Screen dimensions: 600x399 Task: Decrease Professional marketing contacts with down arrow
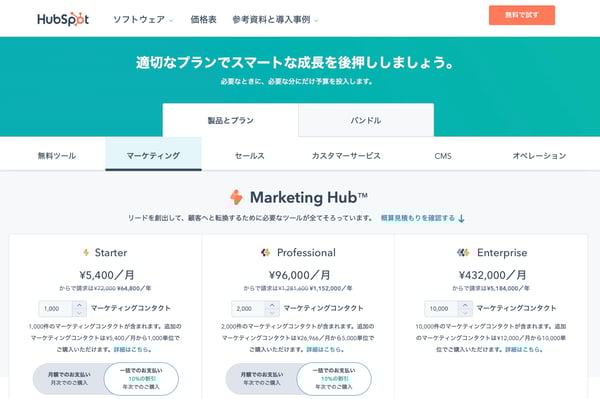pyautogui.click(x=272, y=313)
